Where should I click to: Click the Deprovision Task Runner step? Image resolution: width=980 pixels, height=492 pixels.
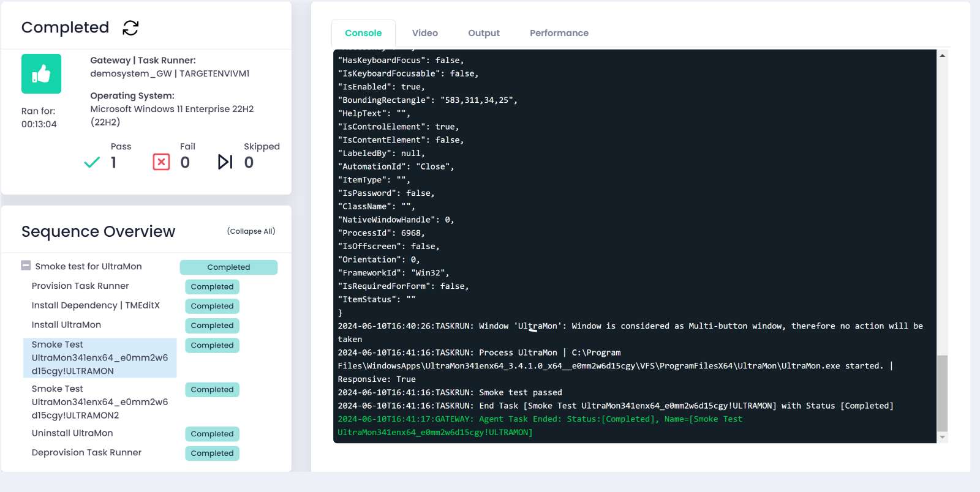point(86,453)
